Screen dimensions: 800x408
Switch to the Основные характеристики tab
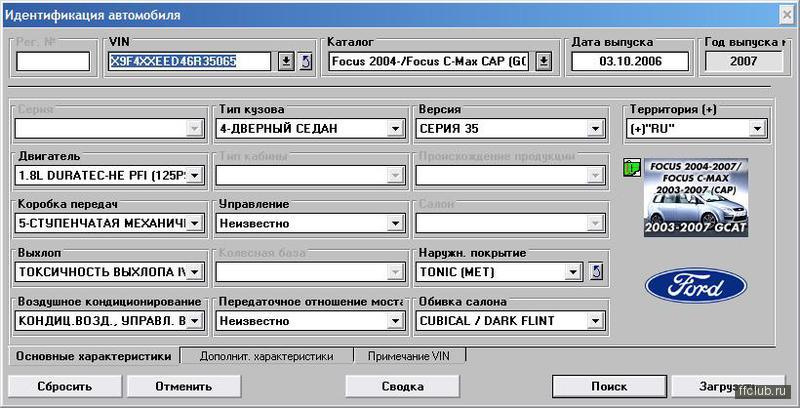coord(93,356)
